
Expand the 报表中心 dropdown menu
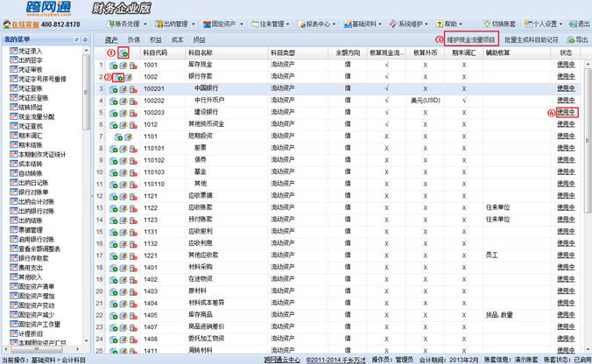(x=311, y=24)
